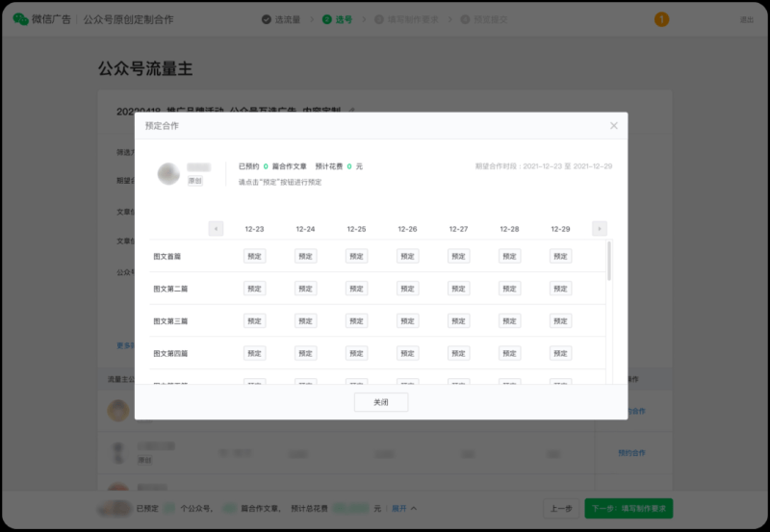Book 图文首篇 on 12-26
Image resolution: width=770 pixels, height=532 pixels.
(407, 256)
